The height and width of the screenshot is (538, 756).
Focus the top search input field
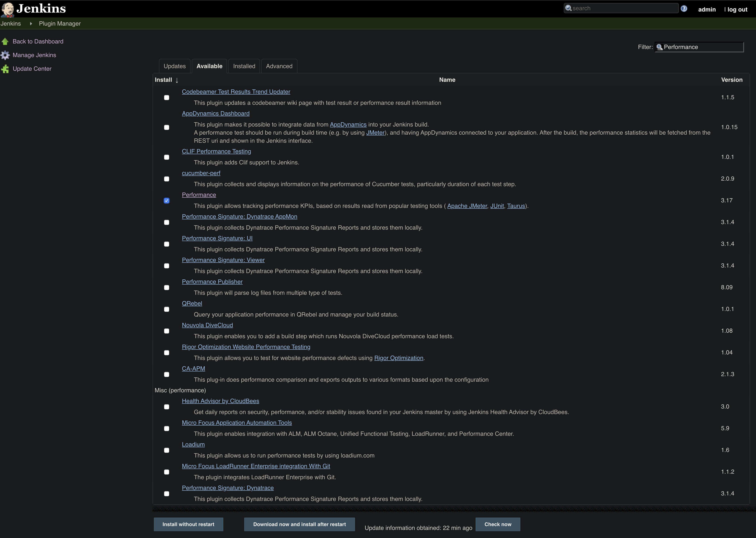[621, 8]
